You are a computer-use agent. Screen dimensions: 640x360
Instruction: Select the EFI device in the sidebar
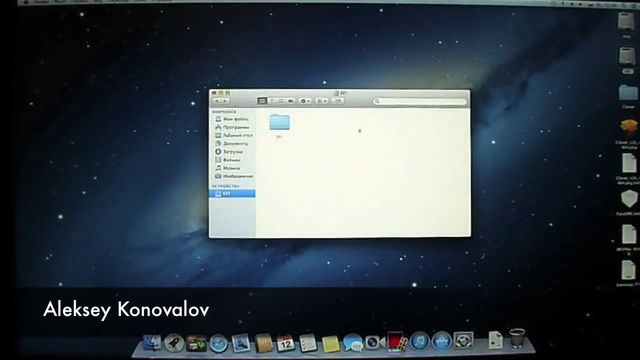click(232, 193)
